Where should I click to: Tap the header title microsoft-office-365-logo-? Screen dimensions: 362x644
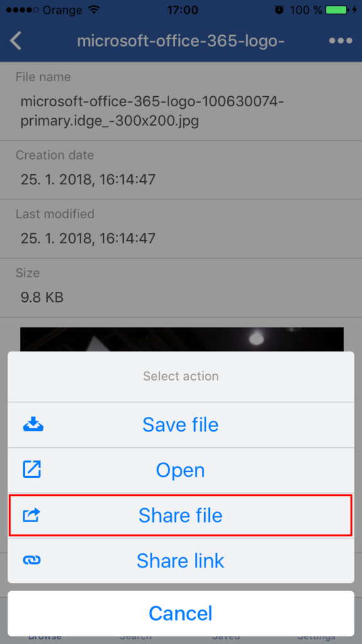pos(181,41)
